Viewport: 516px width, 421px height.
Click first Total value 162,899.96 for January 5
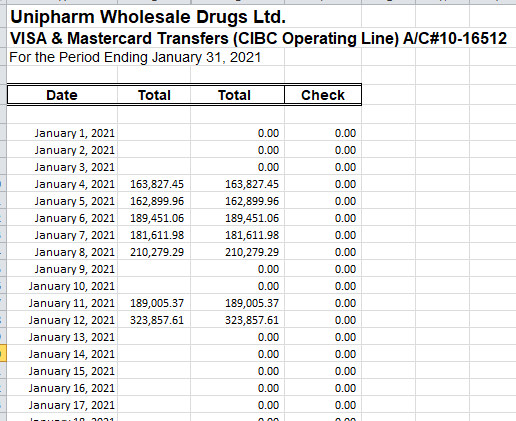click(x=157, y=201)
